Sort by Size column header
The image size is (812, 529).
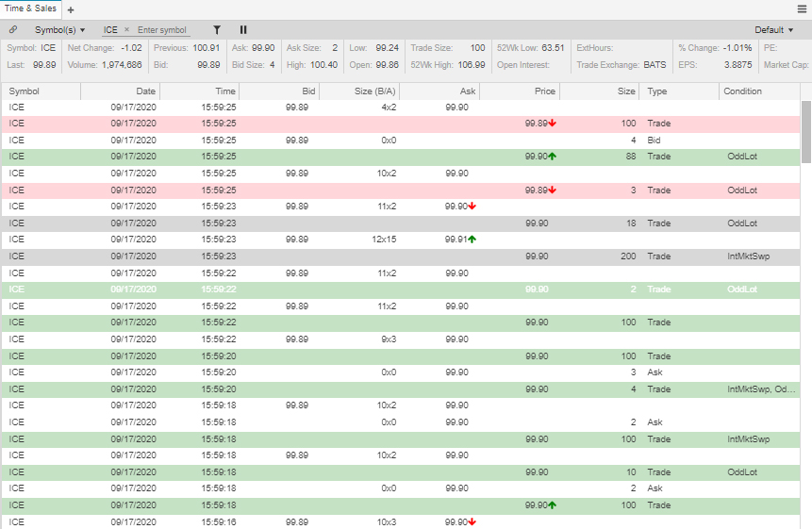pyautogui.click(x=599, y=91)
